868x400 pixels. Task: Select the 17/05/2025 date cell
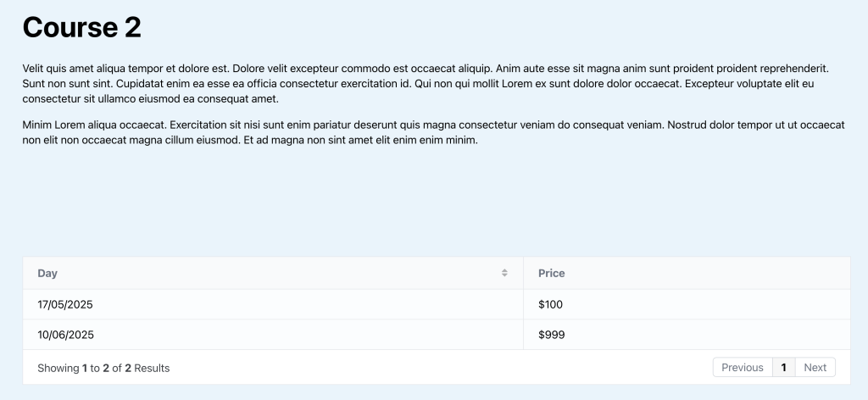pos(65,304)
